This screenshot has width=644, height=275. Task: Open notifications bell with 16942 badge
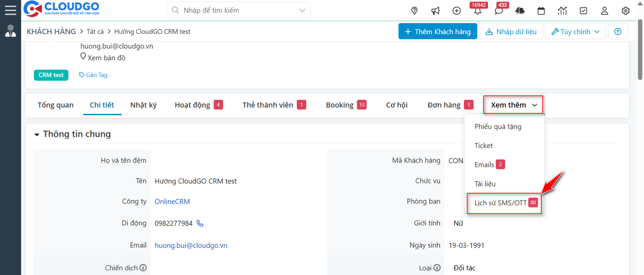(x=477, y=11)
